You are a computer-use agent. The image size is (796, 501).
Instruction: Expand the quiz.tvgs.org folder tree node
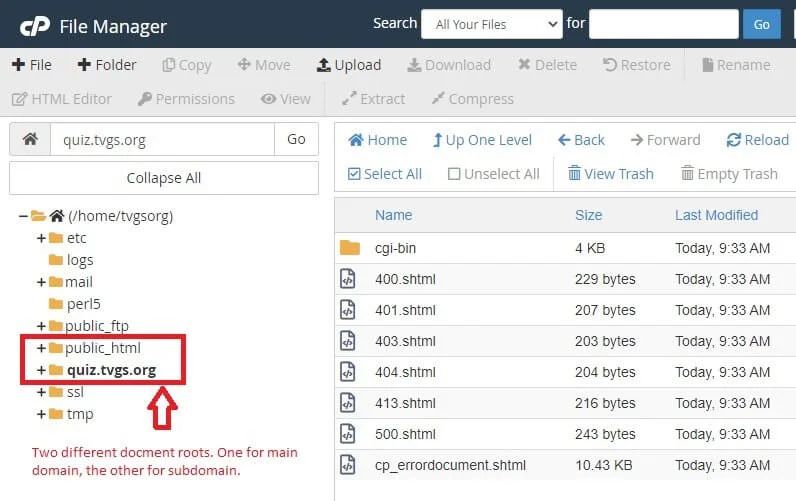pyautogui.click(x=41, y=370)
